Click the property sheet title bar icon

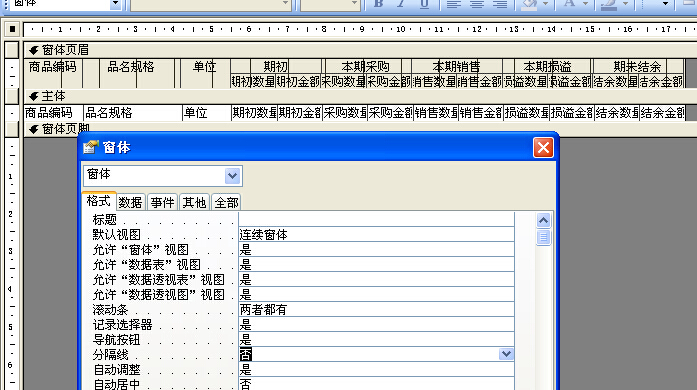(90, 147)
